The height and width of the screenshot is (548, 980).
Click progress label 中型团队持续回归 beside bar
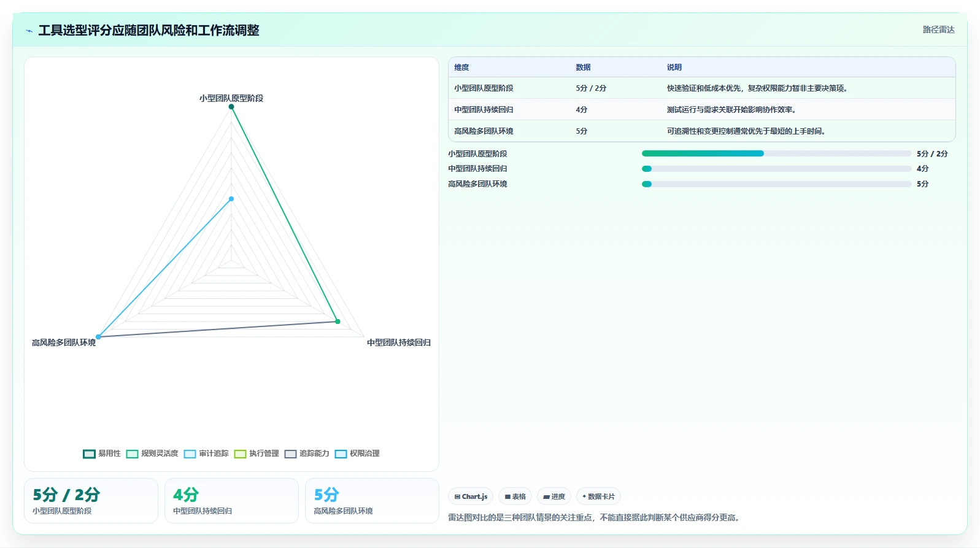coord(477,169)
